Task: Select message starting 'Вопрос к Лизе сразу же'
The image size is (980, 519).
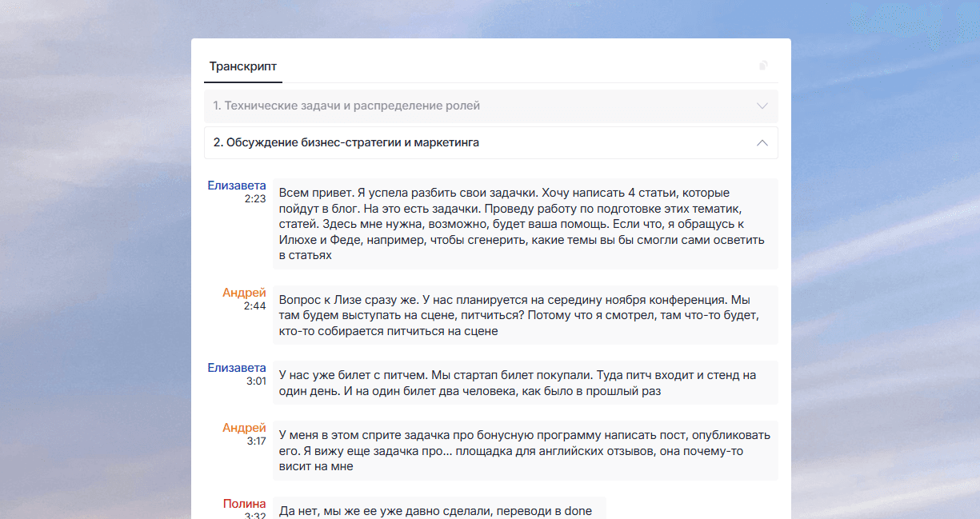Action: tap(525, 315)
